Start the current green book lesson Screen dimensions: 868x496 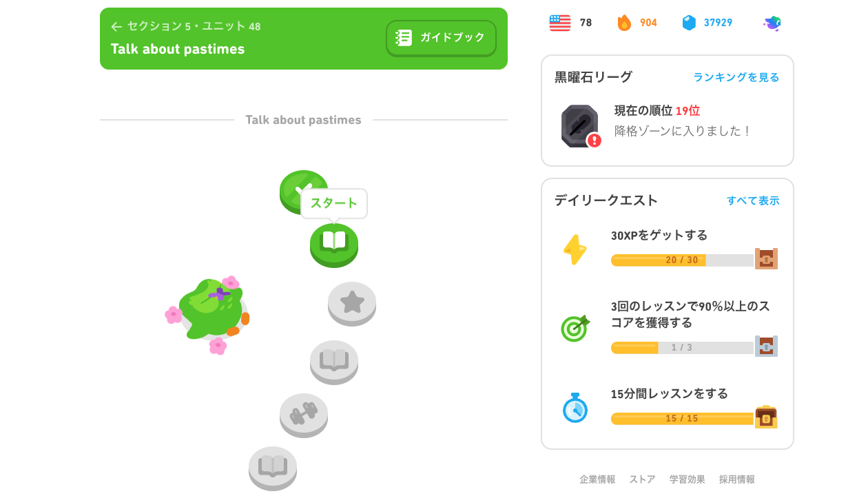click(x=334, y=245)
